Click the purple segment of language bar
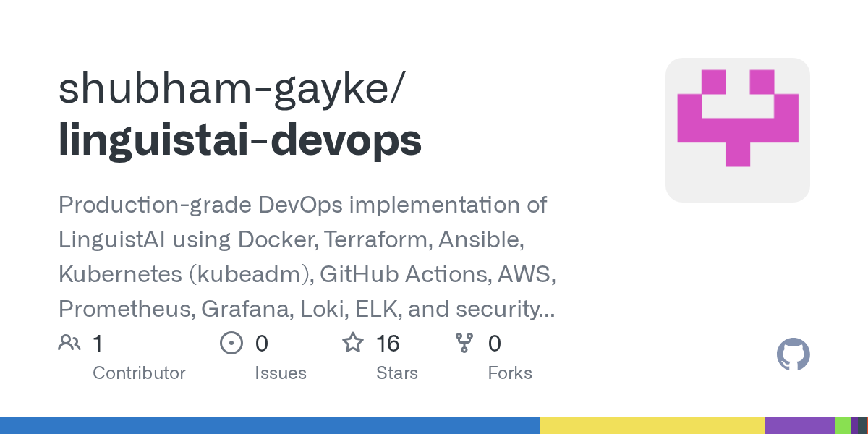Viewport: 868px width, 434px height. point(800,425)
